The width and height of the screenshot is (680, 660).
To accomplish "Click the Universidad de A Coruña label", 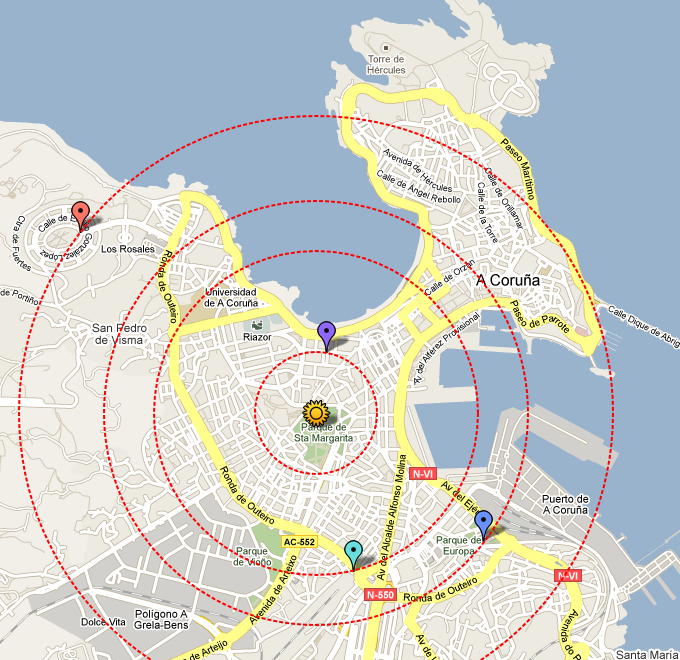I will 231,298.
